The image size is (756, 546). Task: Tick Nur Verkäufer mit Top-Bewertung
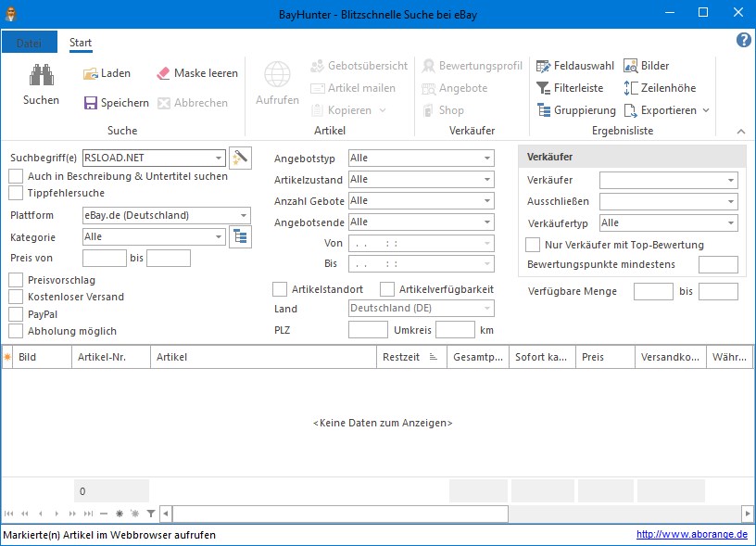[533, 245]
